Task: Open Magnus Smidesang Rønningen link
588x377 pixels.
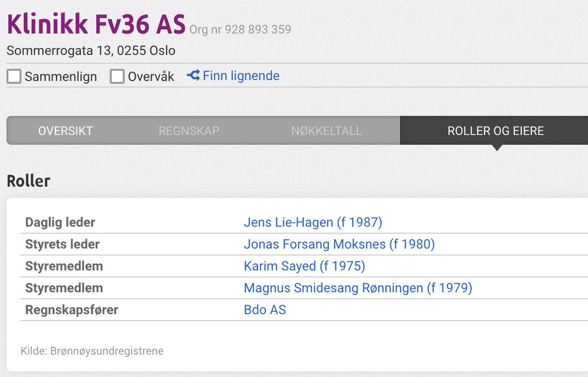Action: pos(358,288)
